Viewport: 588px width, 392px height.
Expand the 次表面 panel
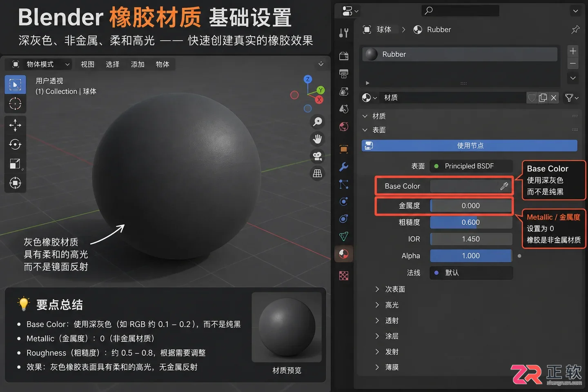pos(390,289)
